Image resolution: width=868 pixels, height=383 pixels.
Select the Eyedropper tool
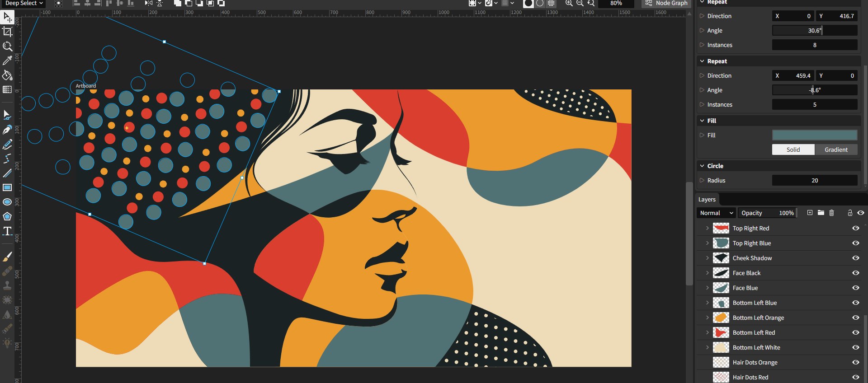7,61
